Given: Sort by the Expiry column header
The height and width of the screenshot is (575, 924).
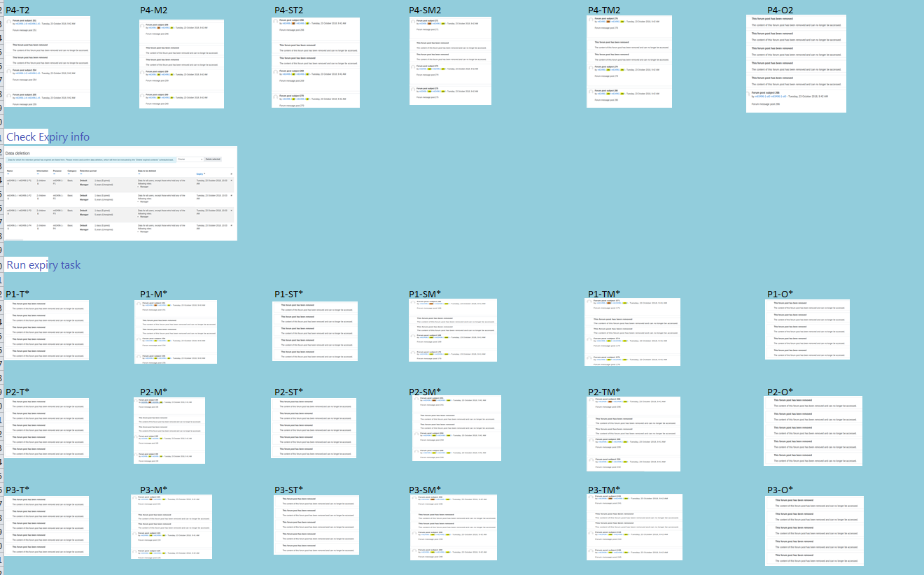Looking at the screenshot, I should (x=200, y=174).
